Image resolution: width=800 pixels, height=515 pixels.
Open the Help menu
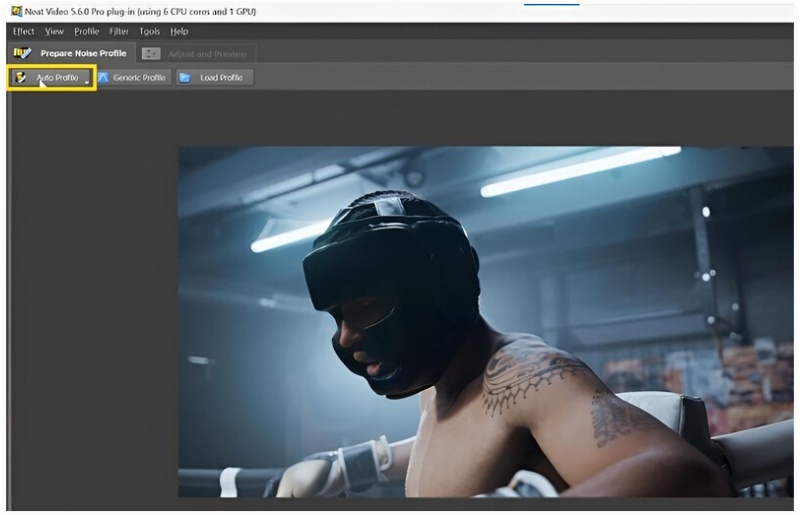179,32
